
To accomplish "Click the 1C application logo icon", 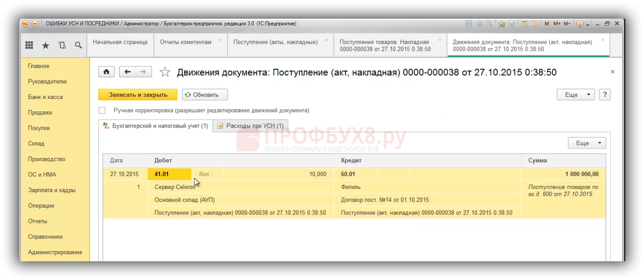I will click(x=25, y=24).
